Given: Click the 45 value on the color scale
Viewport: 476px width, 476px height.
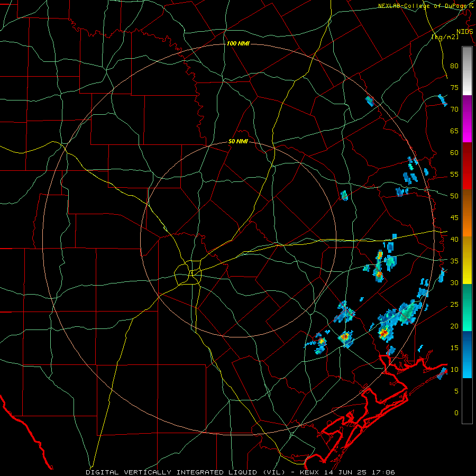Looking at the screenshot, I should pos(454,218).
